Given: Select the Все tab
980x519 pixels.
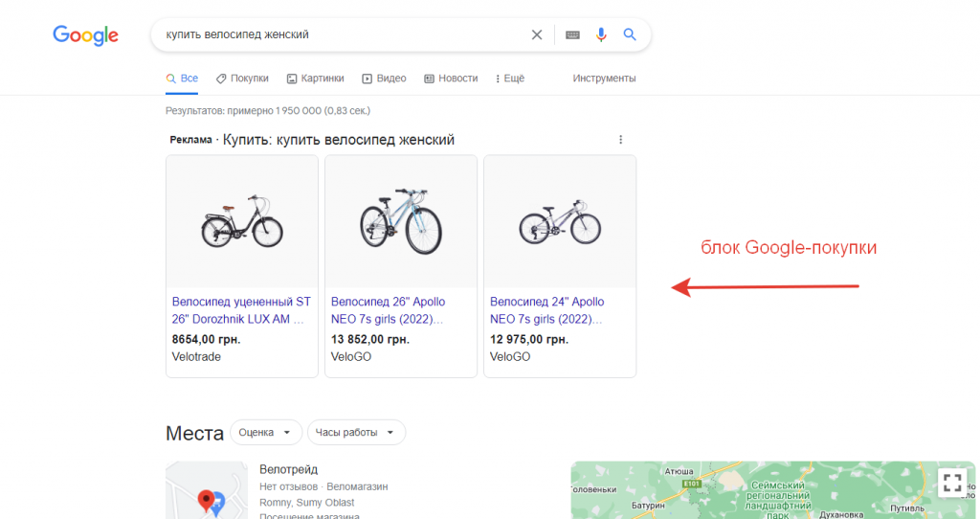Looking at the screenshot, I should coord(182,79).
